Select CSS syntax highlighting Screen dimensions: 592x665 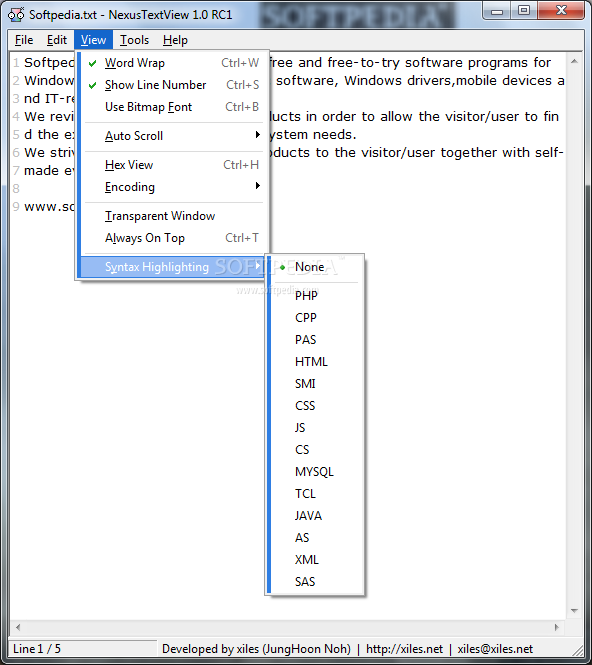click(316, 406)
